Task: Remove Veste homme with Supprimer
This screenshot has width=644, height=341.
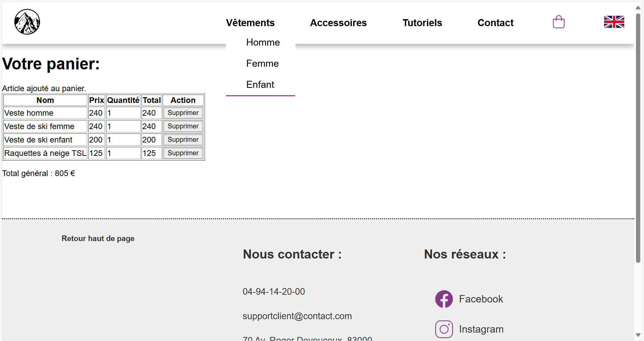Action: pos(183,113)
